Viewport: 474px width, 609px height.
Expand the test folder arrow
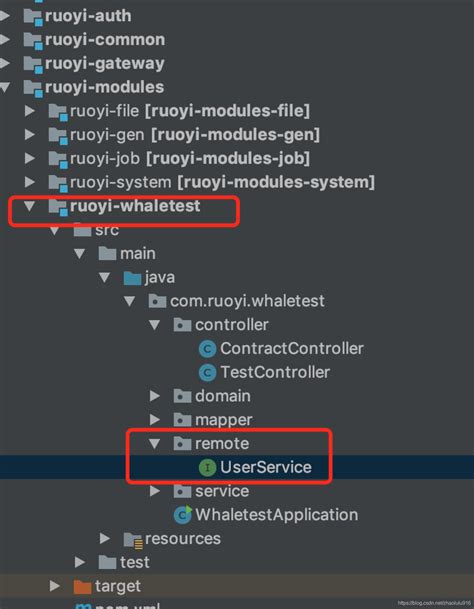pos(80,562)
